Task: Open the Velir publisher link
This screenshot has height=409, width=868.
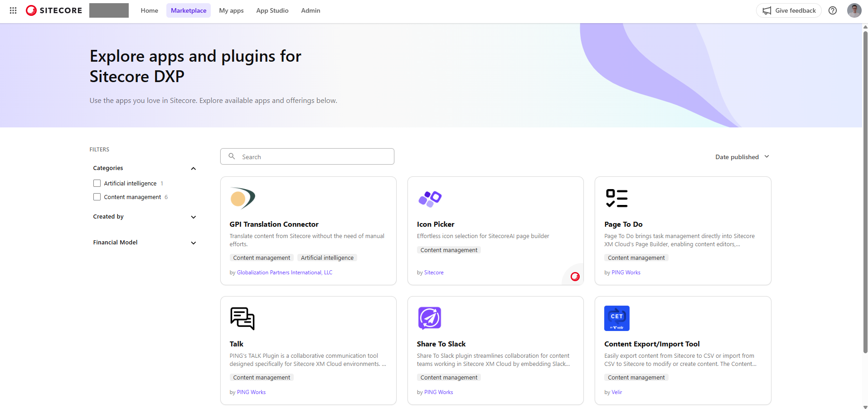Action: 616,392
